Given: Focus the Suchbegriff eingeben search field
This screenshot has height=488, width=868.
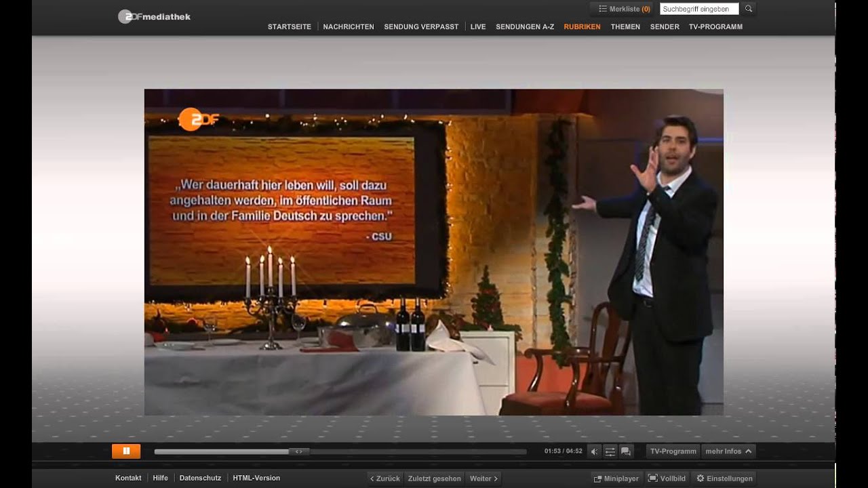Looking at the screenshot, I should coord(699,9).
